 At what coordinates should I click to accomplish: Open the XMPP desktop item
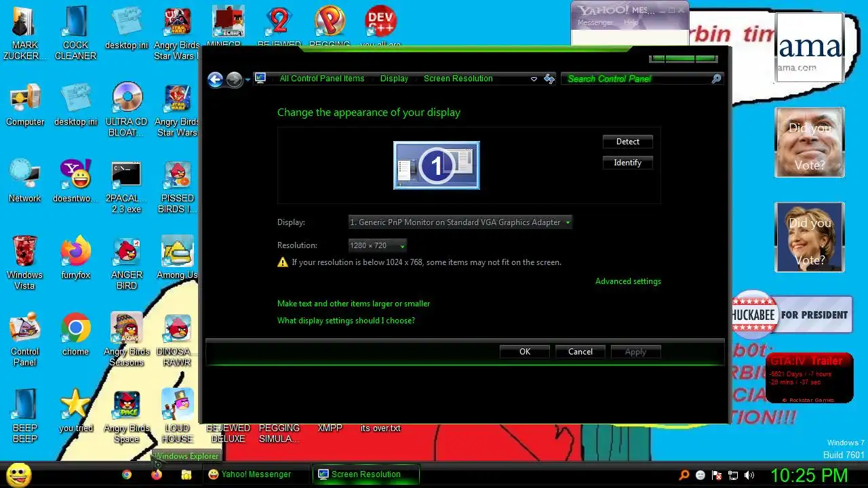pyautogui.click(x=330, y=428)
